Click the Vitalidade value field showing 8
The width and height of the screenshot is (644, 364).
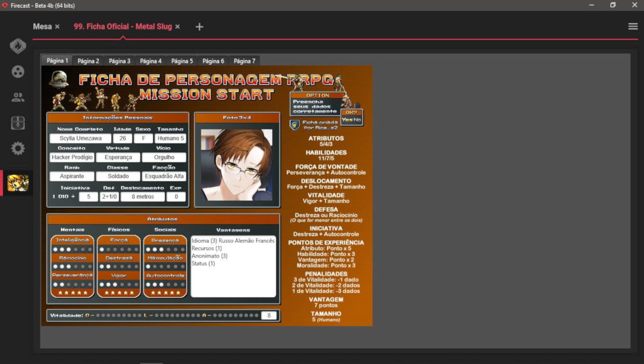point(269,315)
